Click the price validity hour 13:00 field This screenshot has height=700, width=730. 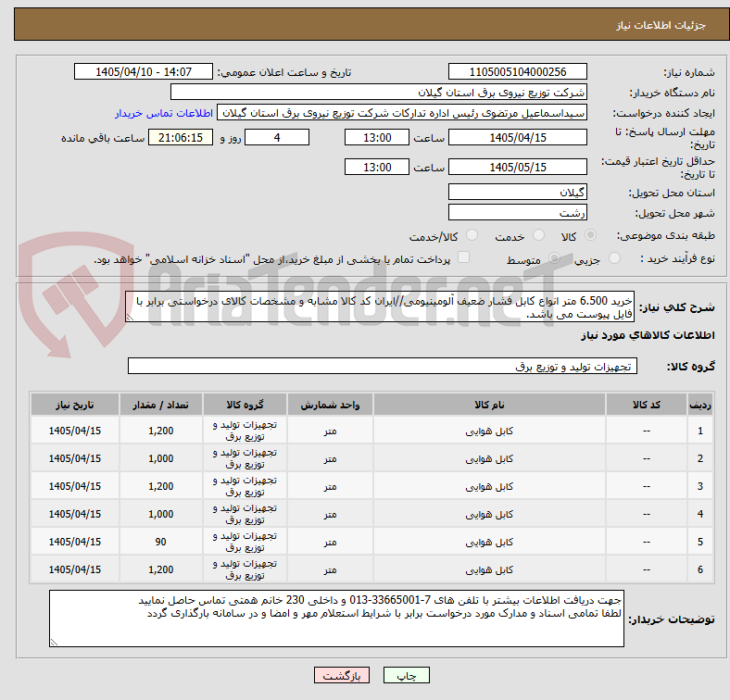377,167
